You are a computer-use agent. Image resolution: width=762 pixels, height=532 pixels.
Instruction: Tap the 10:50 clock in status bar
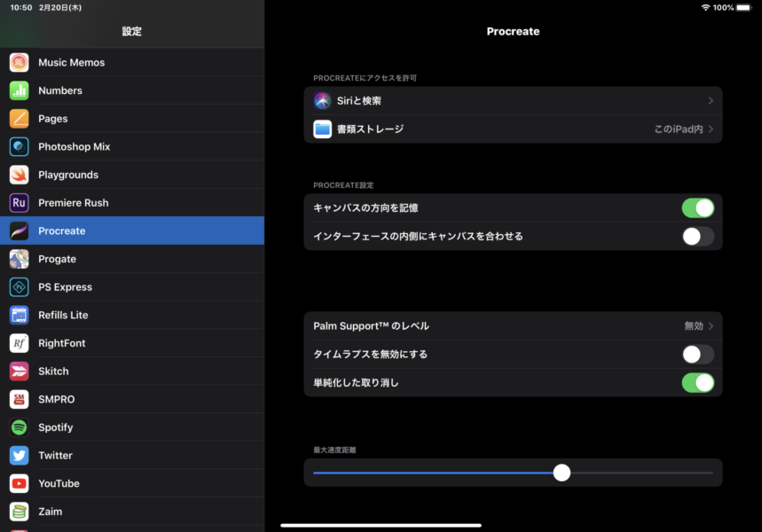tap(21, 8)
